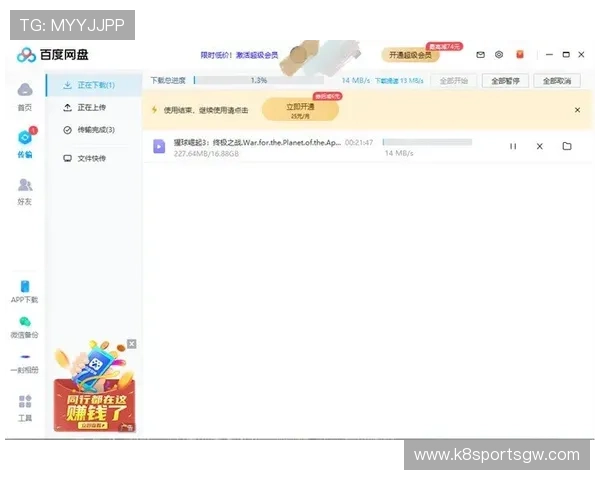Image resolution: width=600 pixels, height=480 pixels.
Task: Open the 微信备份 WeChat backup icon
Action: pos(25,322)
